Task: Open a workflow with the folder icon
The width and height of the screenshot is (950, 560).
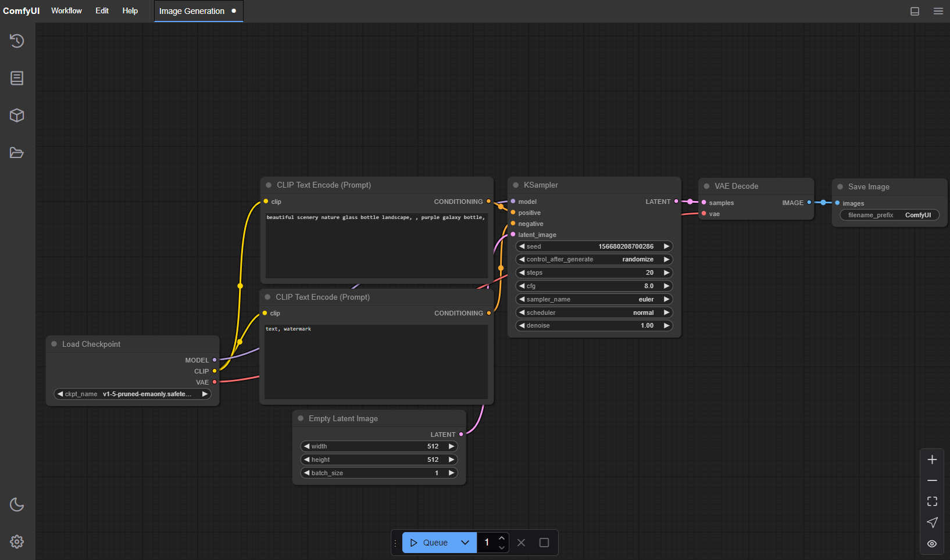Action: click(x=17, y=153)
